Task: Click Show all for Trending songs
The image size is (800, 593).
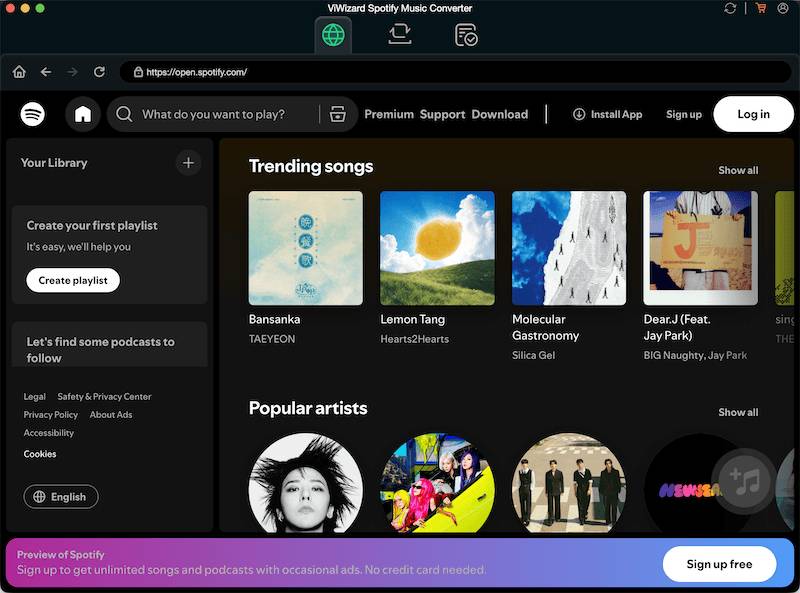Action: tap(738, 170)
